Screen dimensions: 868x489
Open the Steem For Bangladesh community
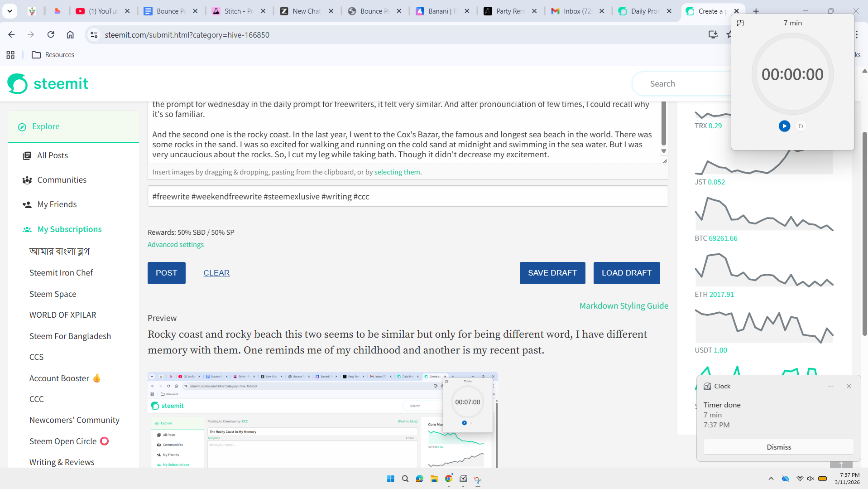click(70, 336)
